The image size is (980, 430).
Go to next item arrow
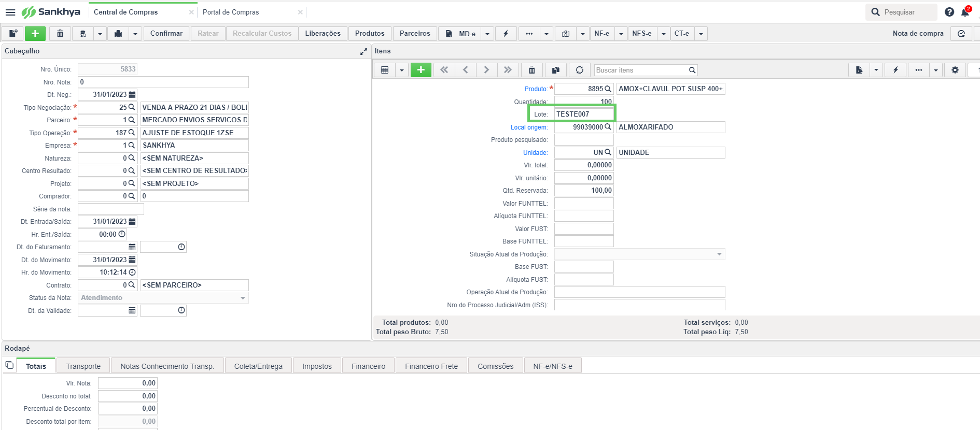486,70
